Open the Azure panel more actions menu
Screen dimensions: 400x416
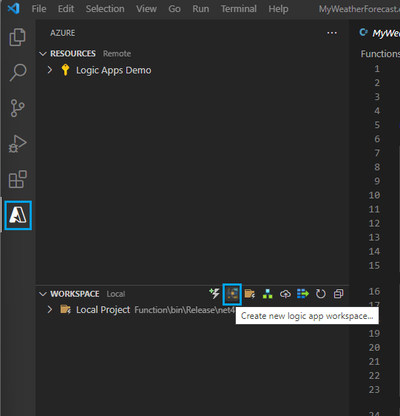(332, 33)
